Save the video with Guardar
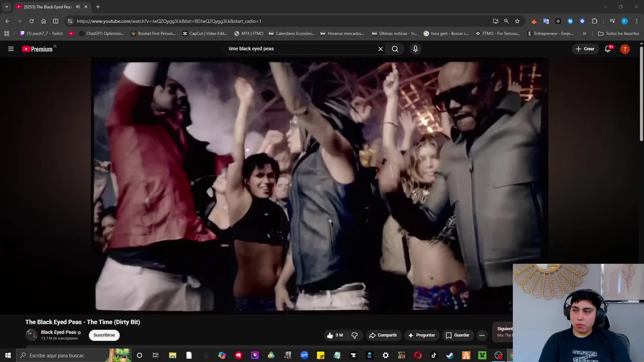This screenshot has width=644, height=362. [x=457, y=335]
